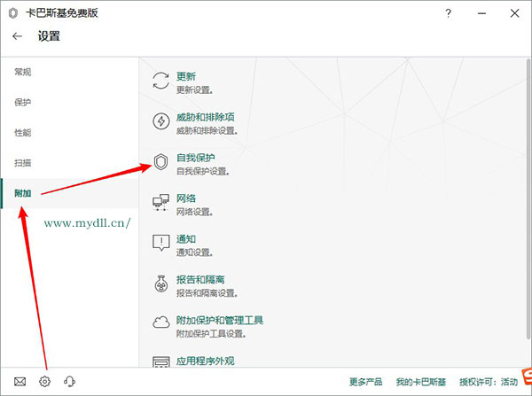Click the 网络设置。 description text
Viewport: 532px width, 396px height.
(195, 212)
